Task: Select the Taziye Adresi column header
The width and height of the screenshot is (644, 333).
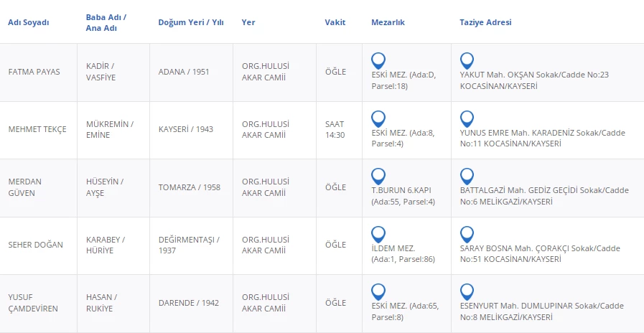Action: click(x=485, y=22)
